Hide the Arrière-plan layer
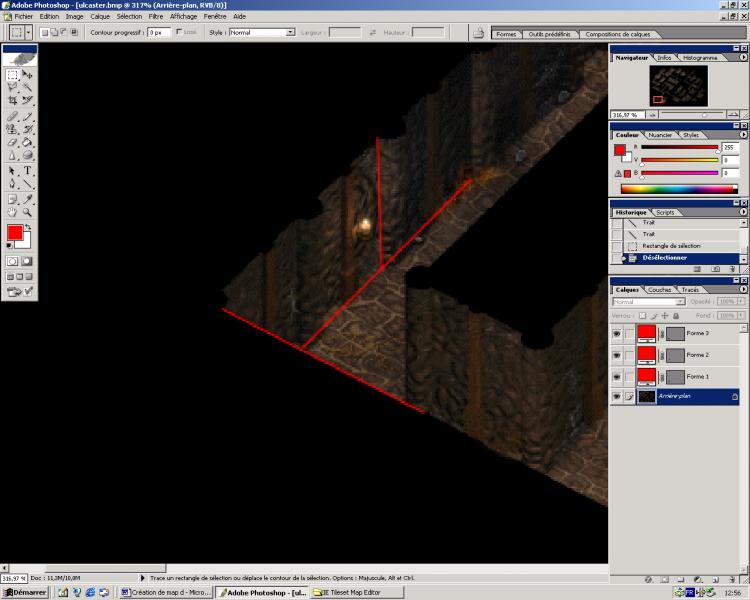Screen dimensions: 750x600 pos(617,397)
